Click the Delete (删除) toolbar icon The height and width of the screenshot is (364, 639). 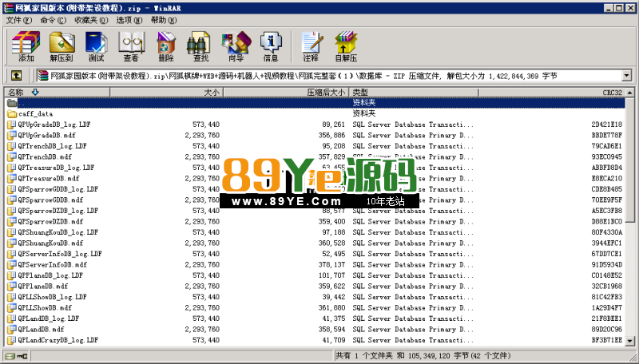pyautogui.click(x=166, y=46)
